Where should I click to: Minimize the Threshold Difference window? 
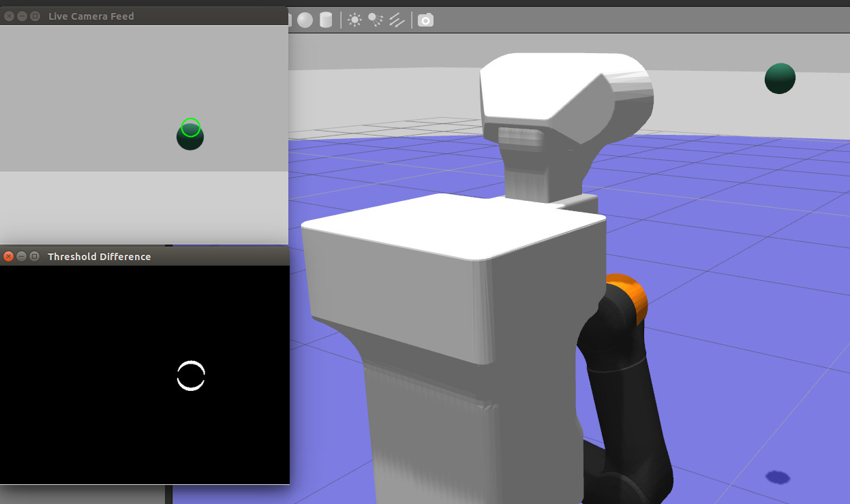tap(22, 257)
